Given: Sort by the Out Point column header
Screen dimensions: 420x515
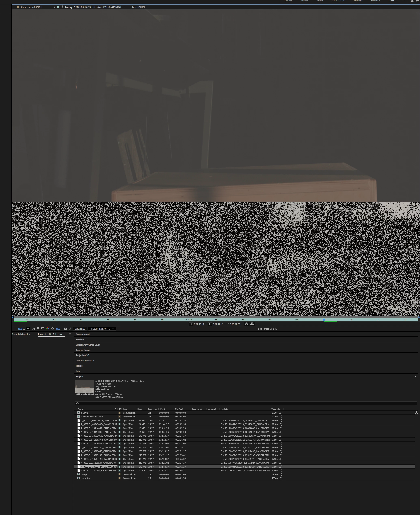Looking at the screenshot, I should point(179,409).
